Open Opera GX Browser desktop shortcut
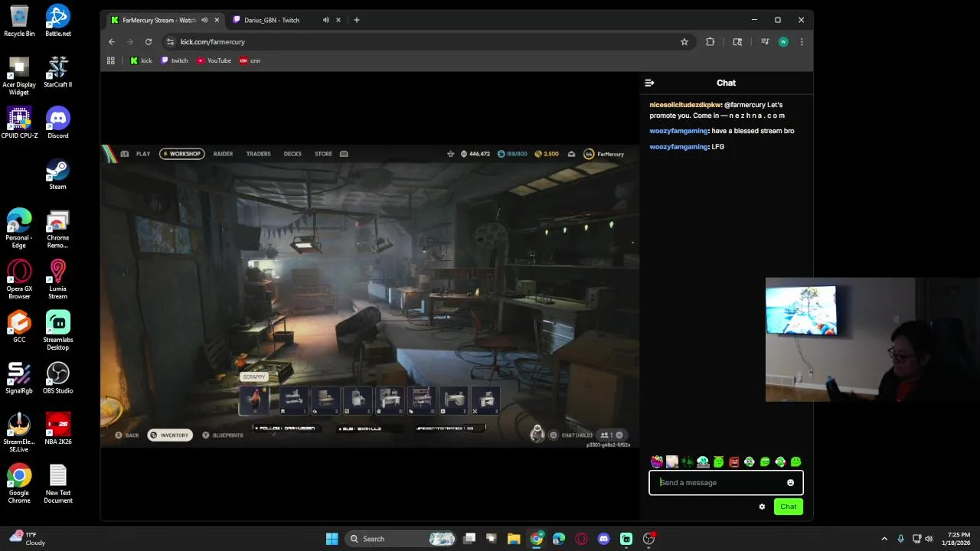The height and width of the screenshot is (551, 980). 19,279
